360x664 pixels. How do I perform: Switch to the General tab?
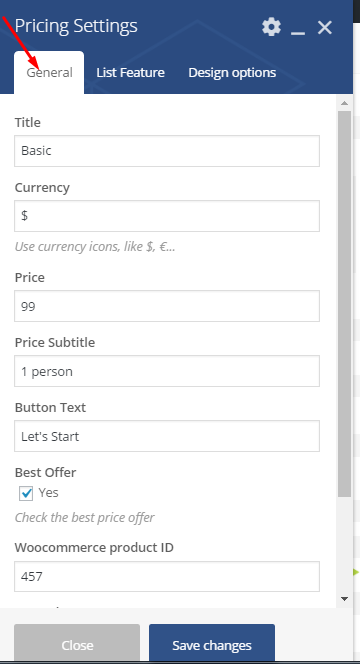pos(49,72)
